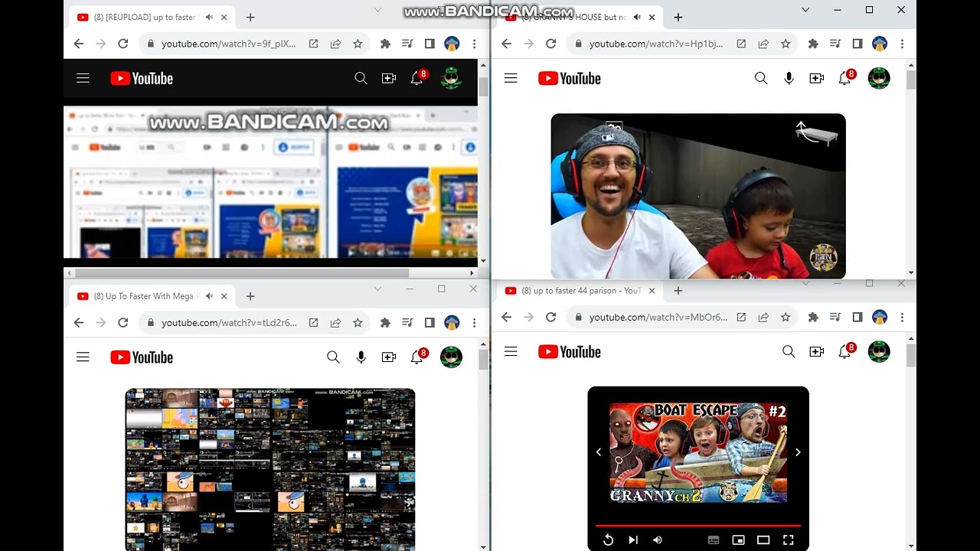980x551 pixels.
Task: Open the Create video button in the top-left dark window
Action: click(x=389, y=78)
